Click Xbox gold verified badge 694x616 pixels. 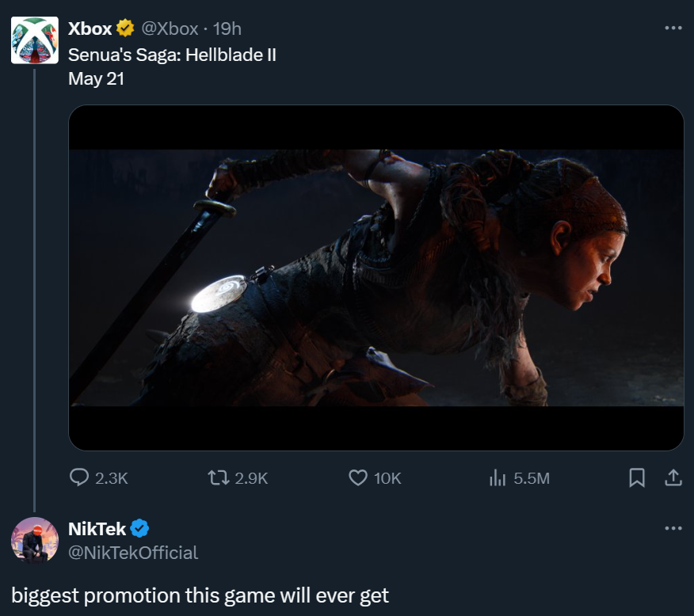coord(125,29)
